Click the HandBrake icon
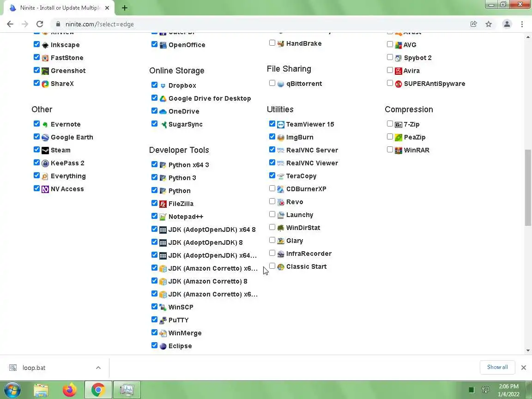This screenshot has height=399, width=532. click(x=281, y=44)
